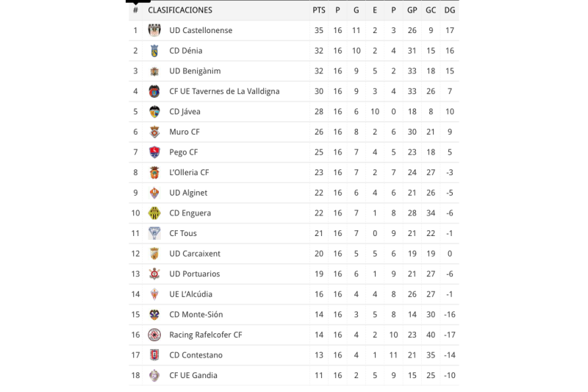Click the UD Benigànim team crest
Screen dimensions: 588x392
(154, 71)
